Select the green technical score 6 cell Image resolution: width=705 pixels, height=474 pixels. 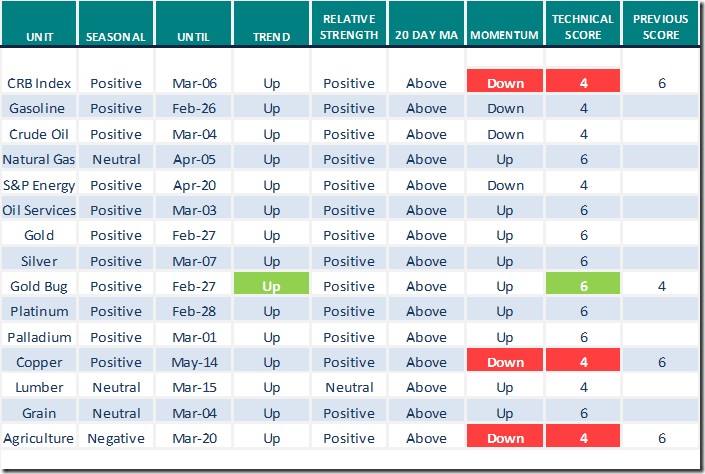583,286
